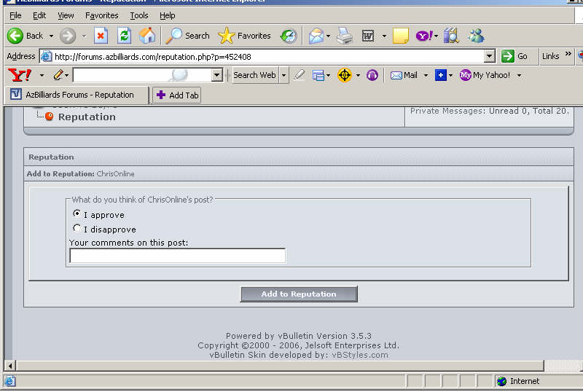Open the Favorites menu
The height and width of the screenshot is (392, 583).
pos(101,15)
